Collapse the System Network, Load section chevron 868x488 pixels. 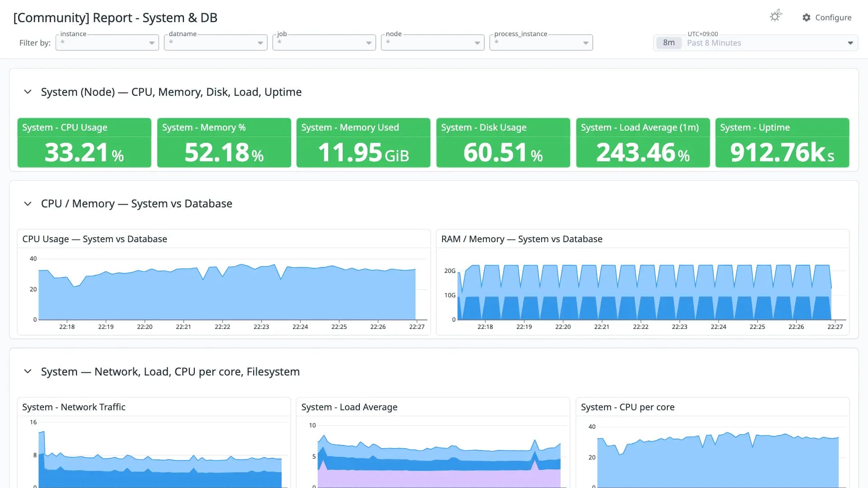(28, 371)
